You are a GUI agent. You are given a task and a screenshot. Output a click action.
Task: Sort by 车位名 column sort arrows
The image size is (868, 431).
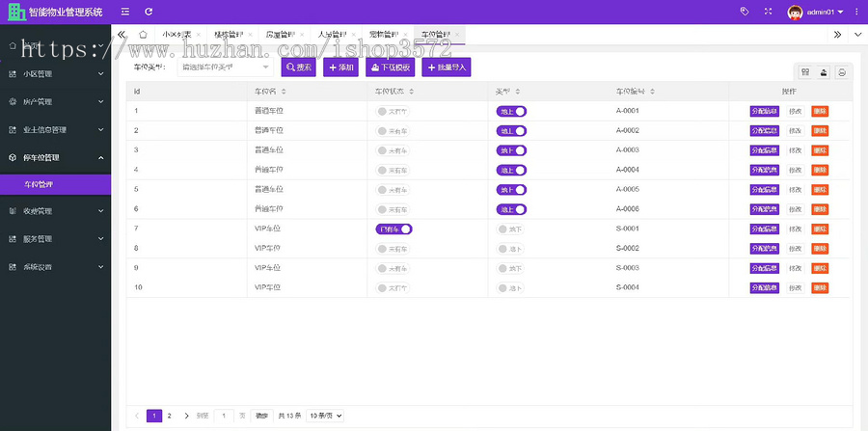click(x=284, y=92)
